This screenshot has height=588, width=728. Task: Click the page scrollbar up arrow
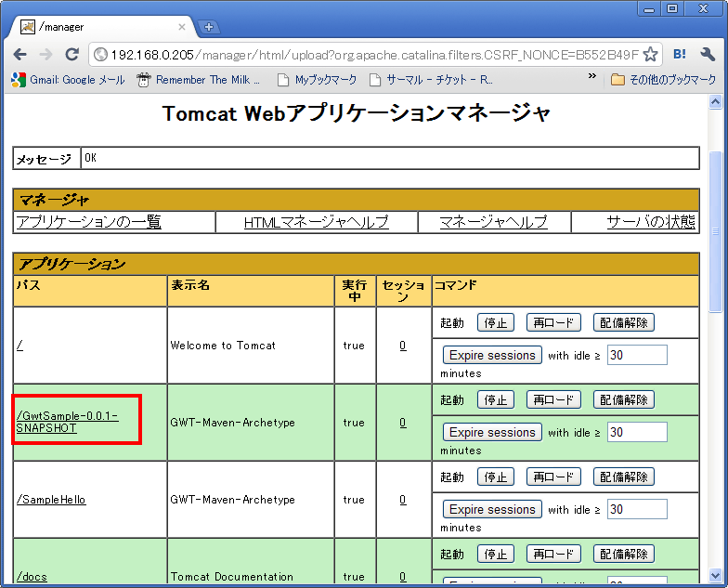pyautogui.click(x=715, y=102)
